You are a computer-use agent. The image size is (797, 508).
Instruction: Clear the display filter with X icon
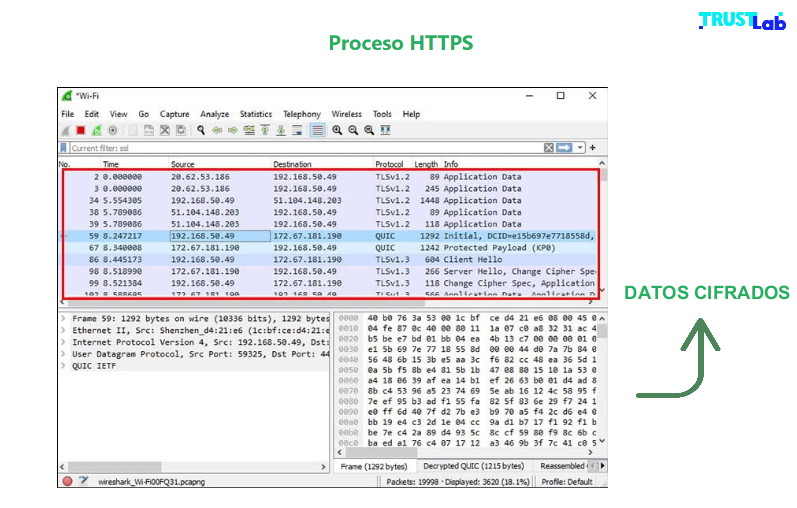point(549,148)
